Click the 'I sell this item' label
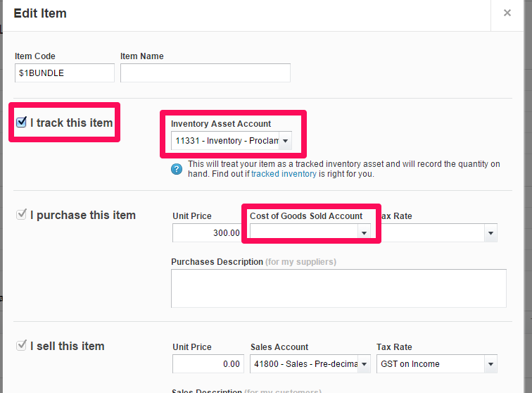 pos(67,346)
